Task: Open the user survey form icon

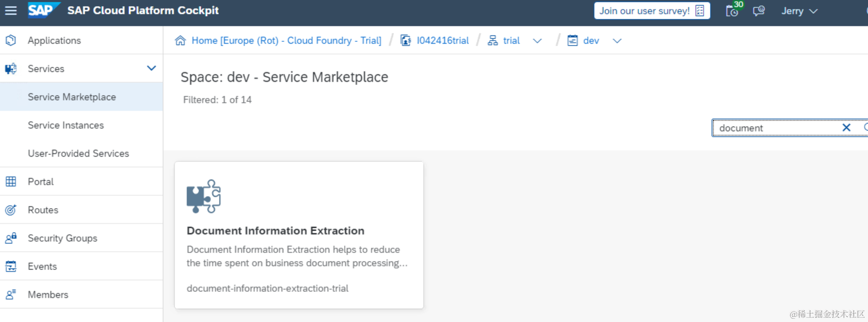Action: click(699, 11)
